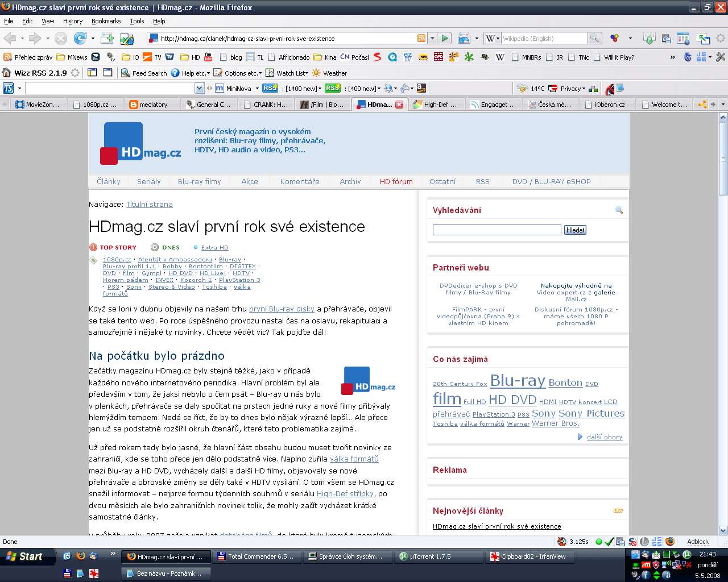Click the Forward navigation arrow
Screen dimensions: 728x582
point(35,38)
